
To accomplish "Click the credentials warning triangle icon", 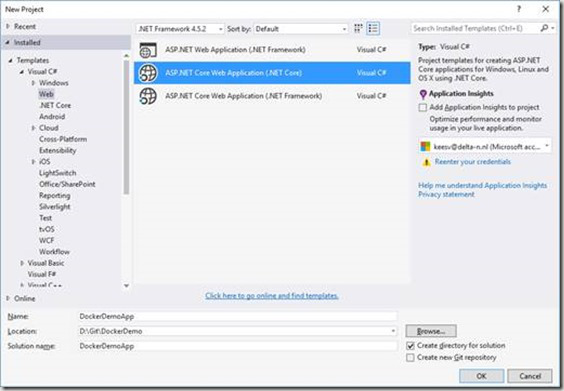I will tap(426, 162).
